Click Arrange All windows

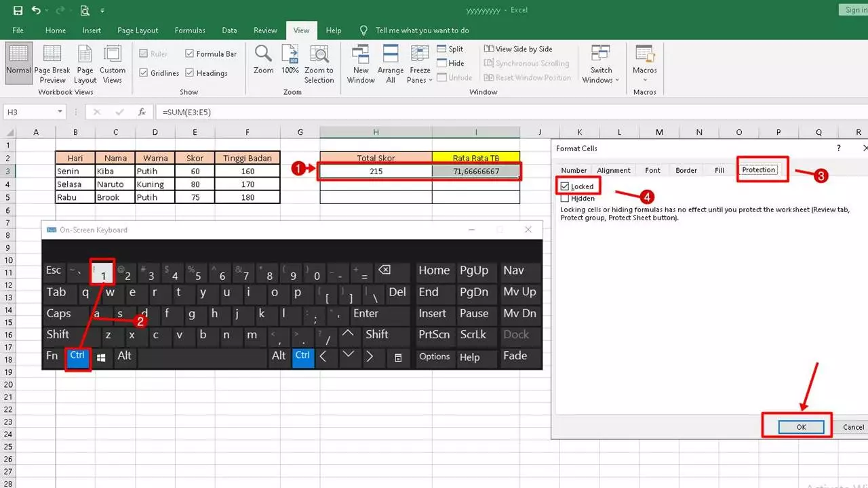tap(390, 63)
